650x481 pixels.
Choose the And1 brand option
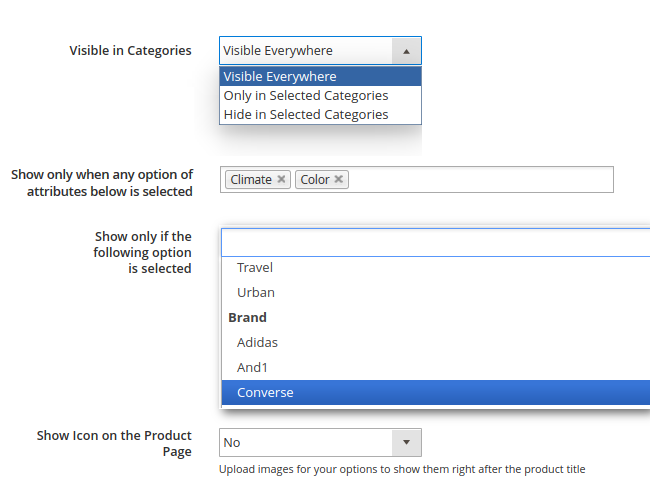tap(252, 368)
